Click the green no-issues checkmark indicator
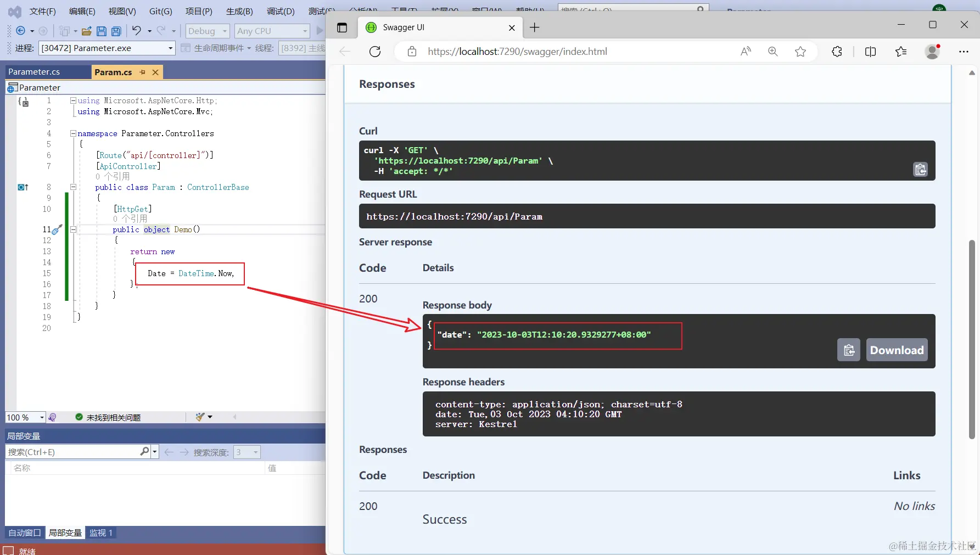Image resolution: width=980 pixels, height=555 pixels. (x=79, y=417)
